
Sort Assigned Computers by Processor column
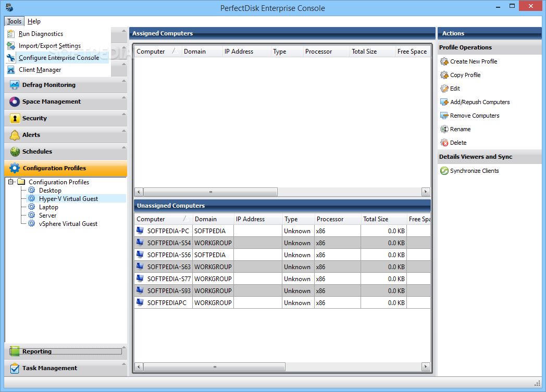click(326, 52)
